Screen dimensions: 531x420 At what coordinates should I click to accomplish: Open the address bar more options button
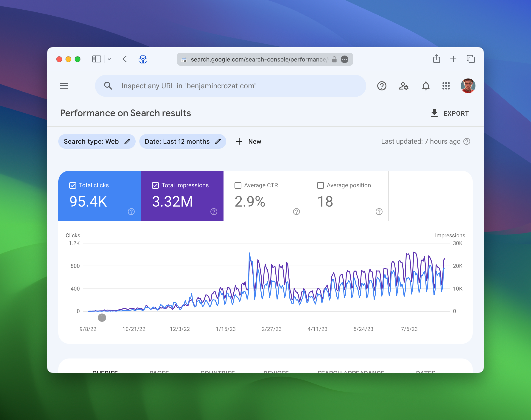coord(345,59)
